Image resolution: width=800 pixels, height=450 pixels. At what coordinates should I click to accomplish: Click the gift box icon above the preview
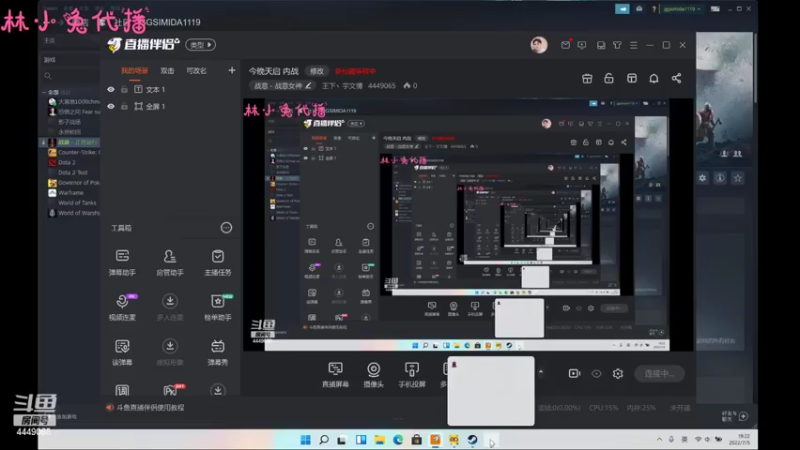(587, 79)
